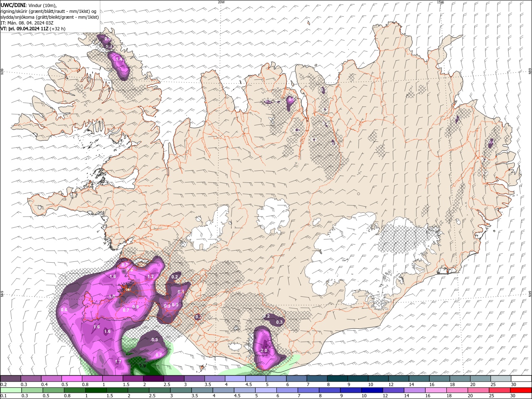Click the 1.9 rain value label

pos(143,366)
